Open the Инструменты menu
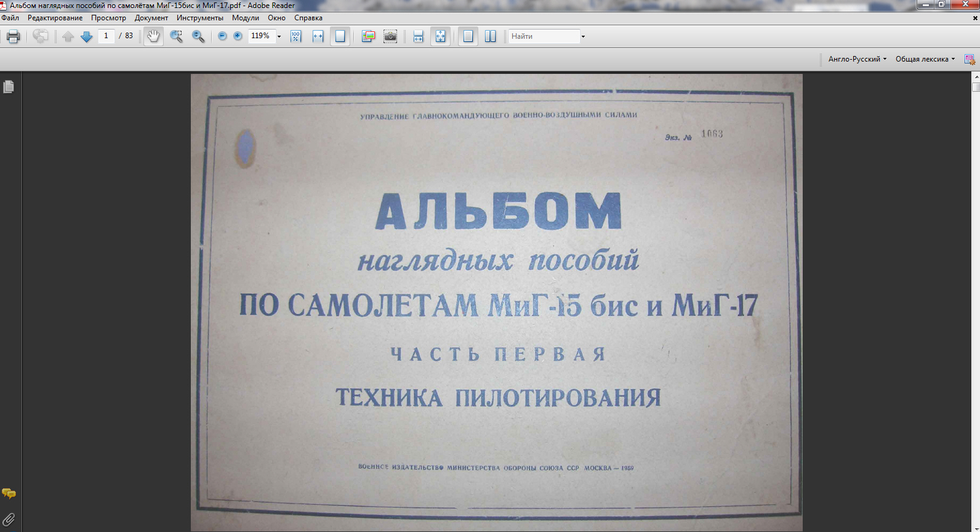 [200, 18]
